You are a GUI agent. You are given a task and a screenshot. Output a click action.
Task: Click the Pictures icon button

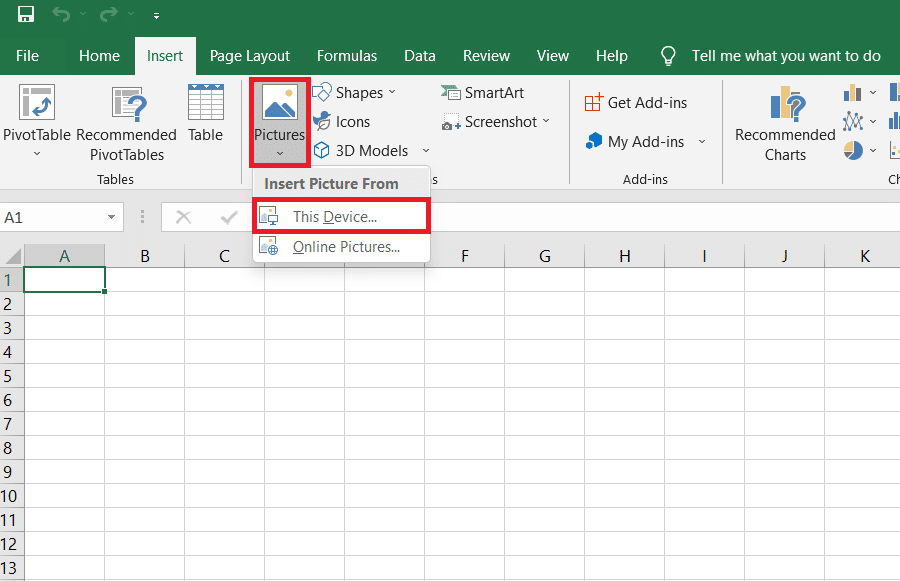click(280, 102)
